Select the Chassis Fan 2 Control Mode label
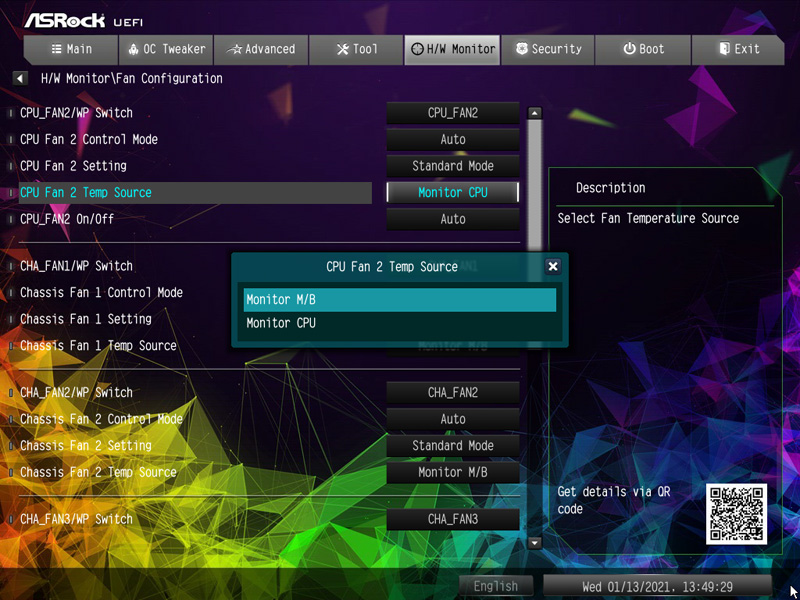Image resolution: width=800 pixels, height=600 pixels. (101, 419)
